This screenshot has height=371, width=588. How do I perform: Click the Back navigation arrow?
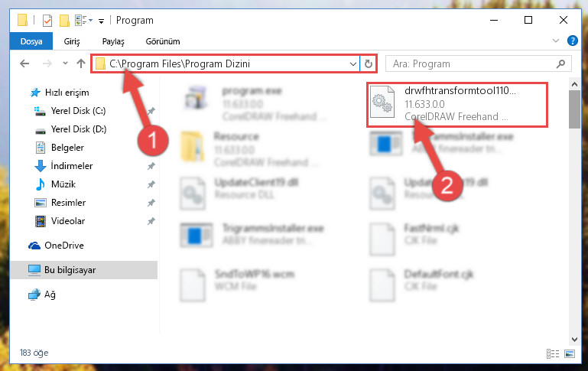click(24, 63)
